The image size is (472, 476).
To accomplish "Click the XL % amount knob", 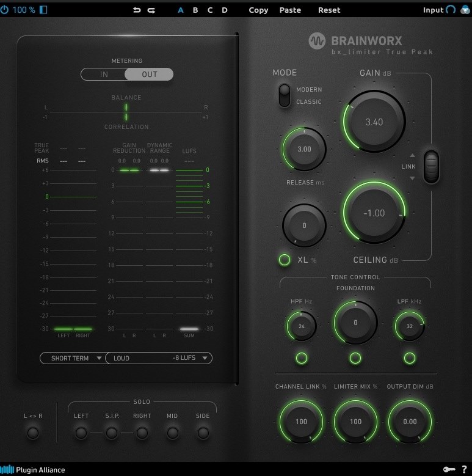I will [304, 225].
